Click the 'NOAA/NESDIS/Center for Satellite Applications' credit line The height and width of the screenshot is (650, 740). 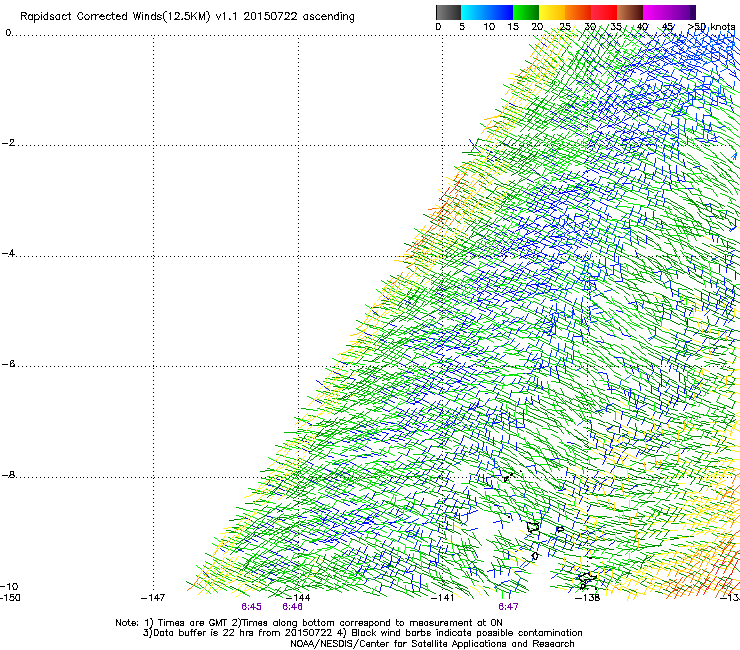click(400, 644)
